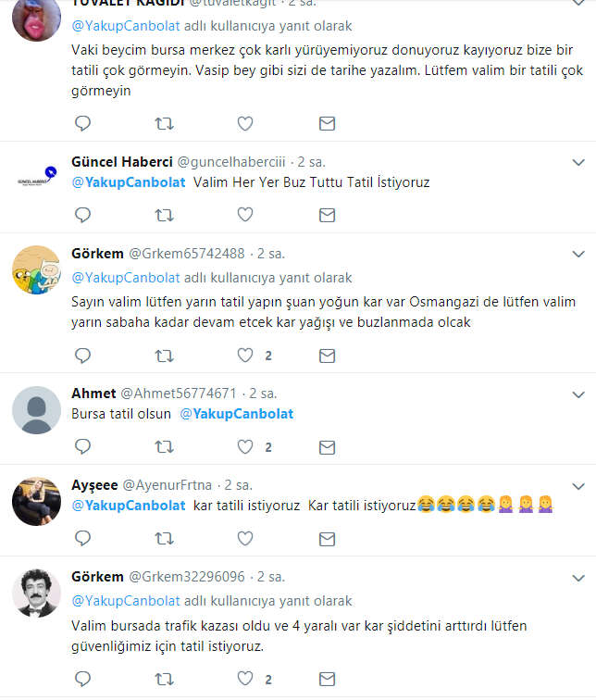The height and width of the screenshot is (700, 596).
Task: Open Görkem's Adventure Time avatar
Action: [36, 271]
